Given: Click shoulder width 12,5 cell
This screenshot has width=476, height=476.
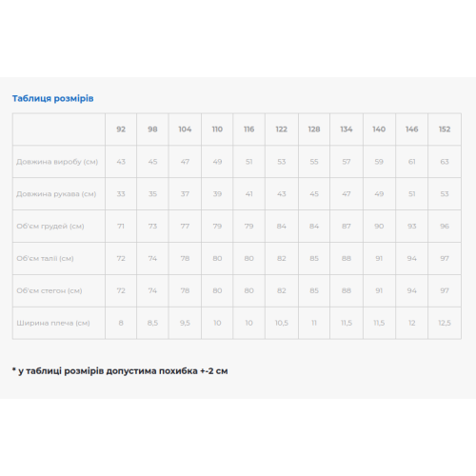Looking at the screenshot, I should [x=445, y=323].
